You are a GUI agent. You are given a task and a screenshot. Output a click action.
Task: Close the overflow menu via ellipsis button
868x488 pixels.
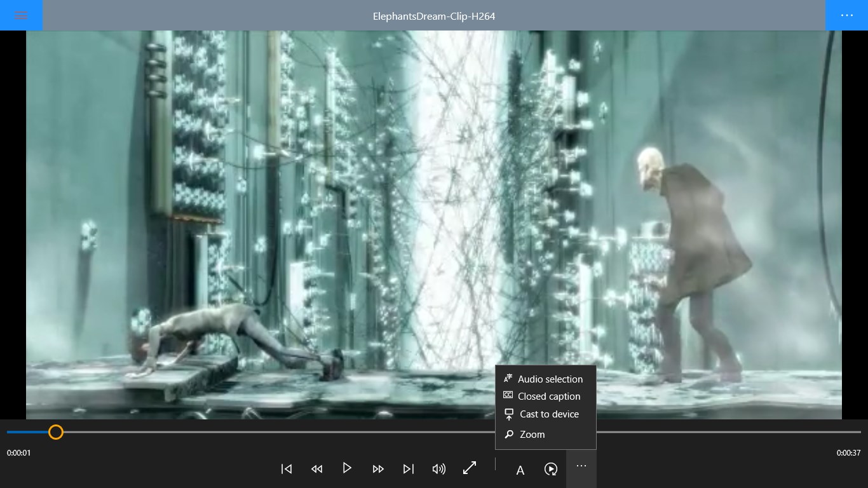(x=581, y=469)
